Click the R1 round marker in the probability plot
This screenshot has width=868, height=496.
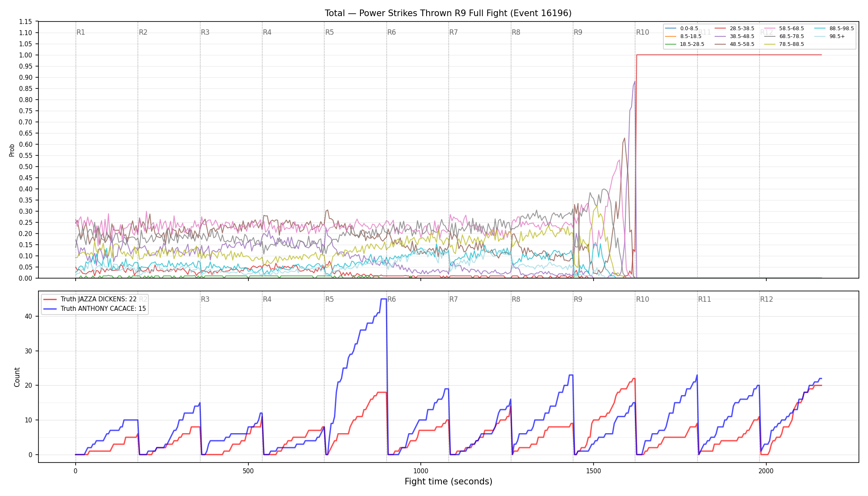point(81,32)
